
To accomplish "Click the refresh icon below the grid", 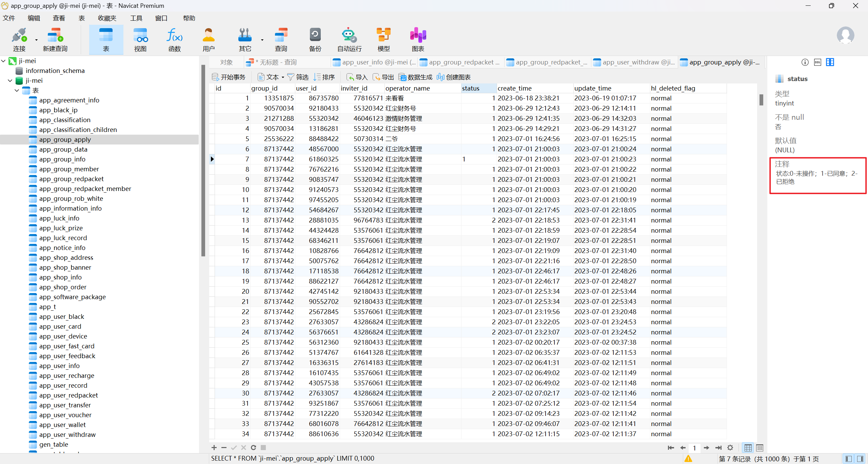I will click(x=253, y=448).
